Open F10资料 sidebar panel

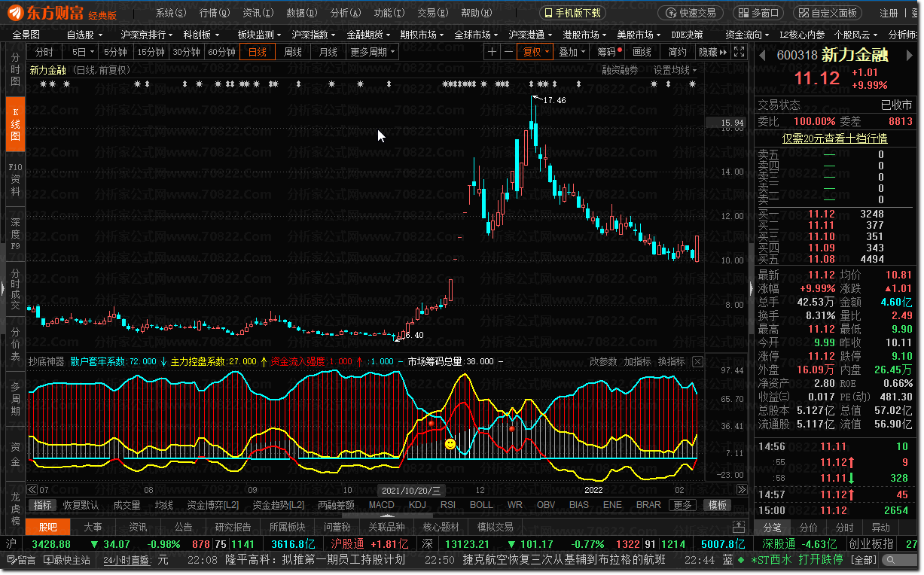point(15,179)
